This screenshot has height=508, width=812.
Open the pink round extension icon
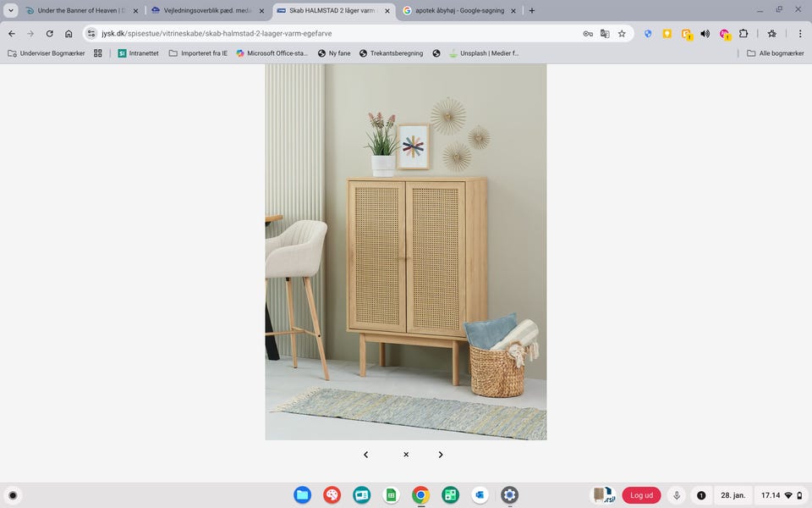[725, 34]
